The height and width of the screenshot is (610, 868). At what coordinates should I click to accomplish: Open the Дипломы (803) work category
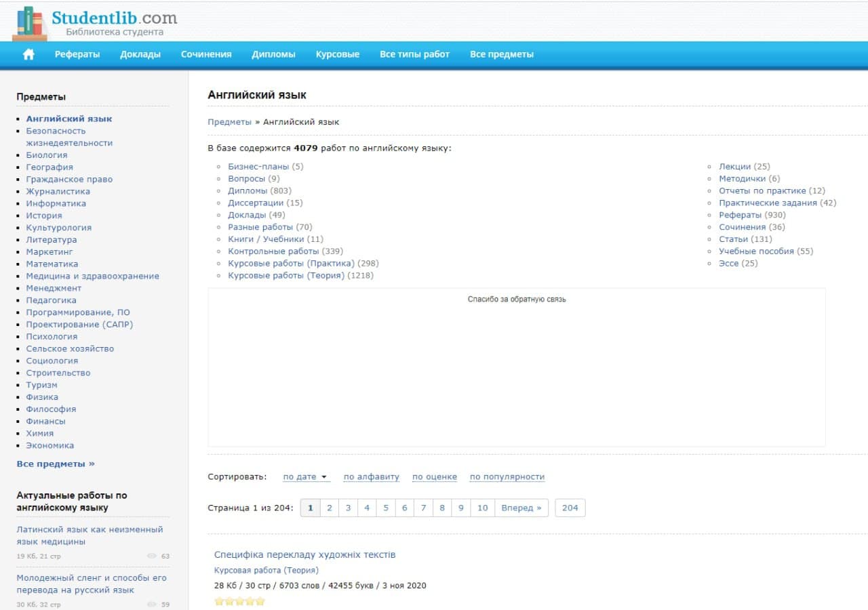tap(248, 191)
